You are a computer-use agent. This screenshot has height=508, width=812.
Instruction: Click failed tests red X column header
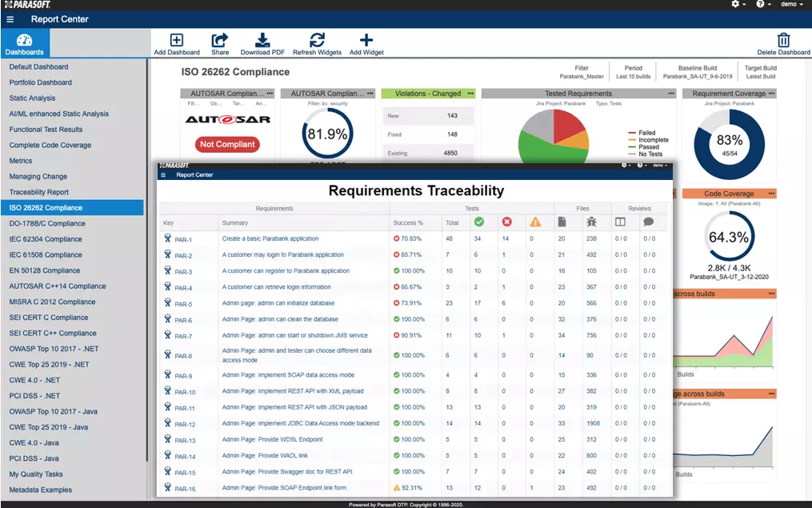point(506,222)
